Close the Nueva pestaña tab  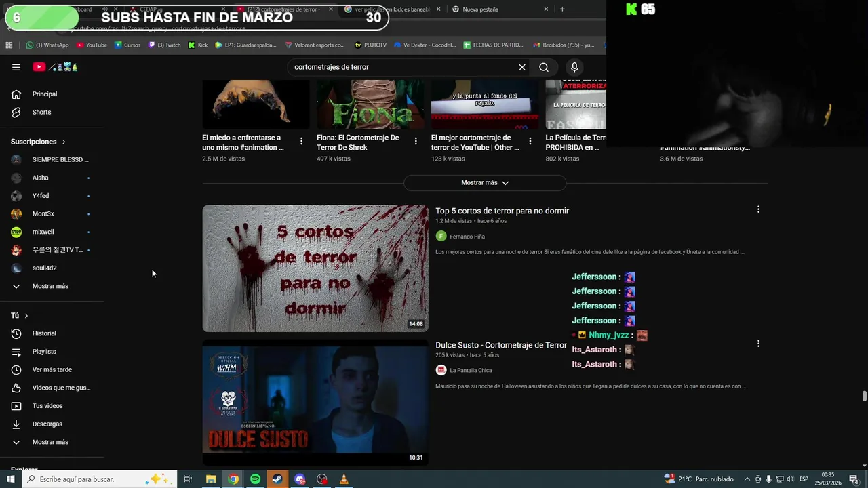pyautogui.click(x=546, y=9)
